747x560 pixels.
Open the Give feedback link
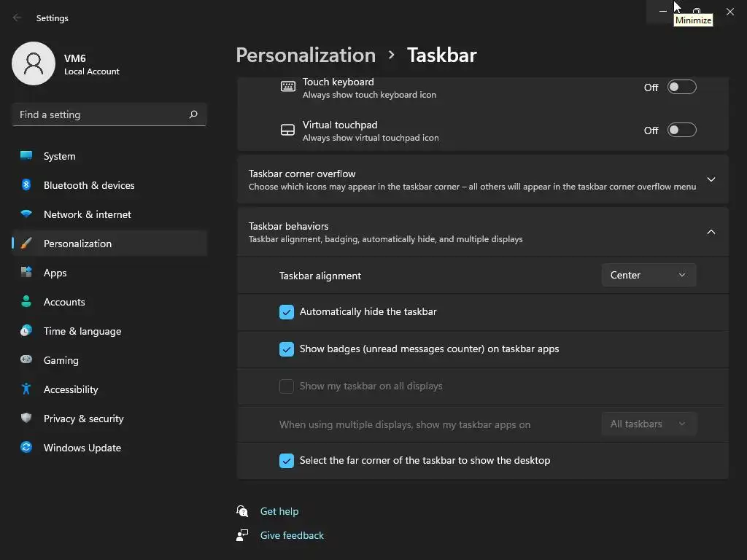(292, 535)
